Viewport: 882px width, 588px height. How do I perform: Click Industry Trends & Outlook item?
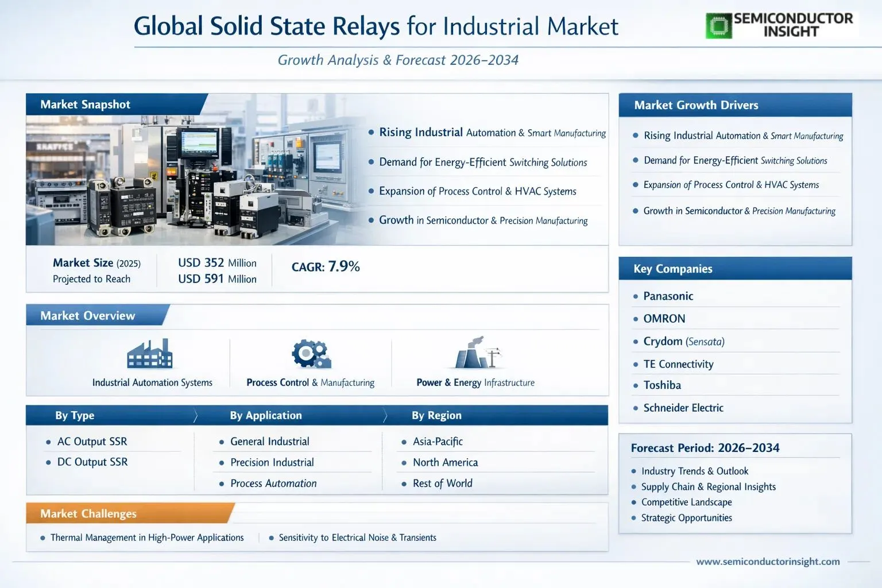[695, 471]
